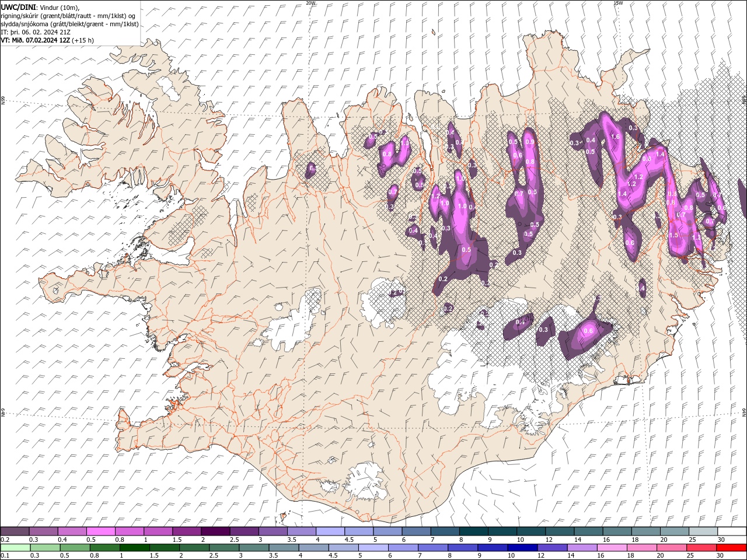747x560 pixels.
Task: Click the 'UWC/DINI' title text
Action: pyautogui.click(x=18, y=7)
